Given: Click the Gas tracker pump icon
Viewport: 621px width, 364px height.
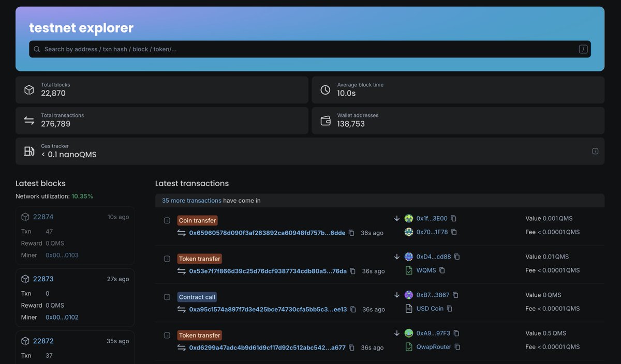Looking at the screenshot, I should tap(29, 151).
